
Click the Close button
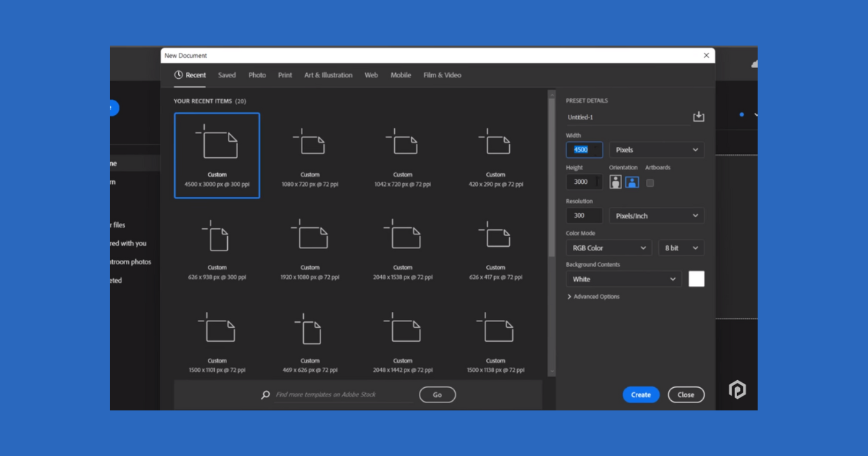click(686, 394)
